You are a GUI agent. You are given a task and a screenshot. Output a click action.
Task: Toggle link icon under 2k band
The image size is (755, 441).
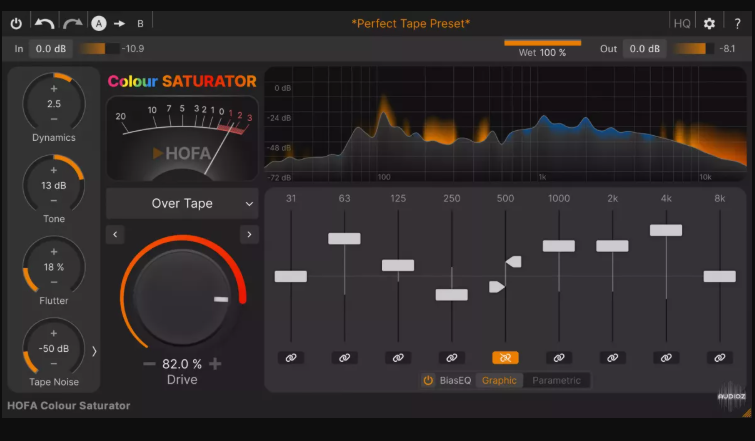pyautogui.click(x=612, y=358)
